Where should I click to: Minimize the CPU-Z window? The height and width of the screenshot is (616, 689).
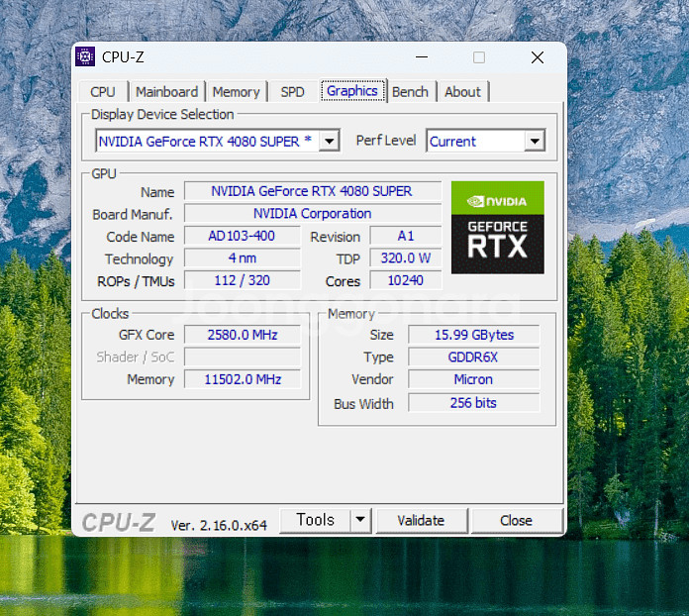[x=422, y=57]
